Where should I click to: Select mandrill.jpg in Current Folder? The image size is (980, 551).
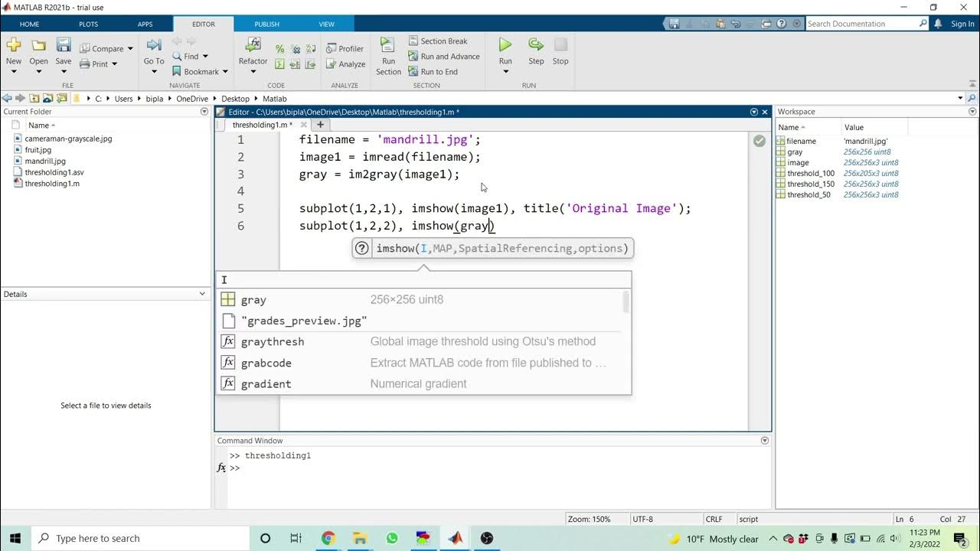[45, 161]
